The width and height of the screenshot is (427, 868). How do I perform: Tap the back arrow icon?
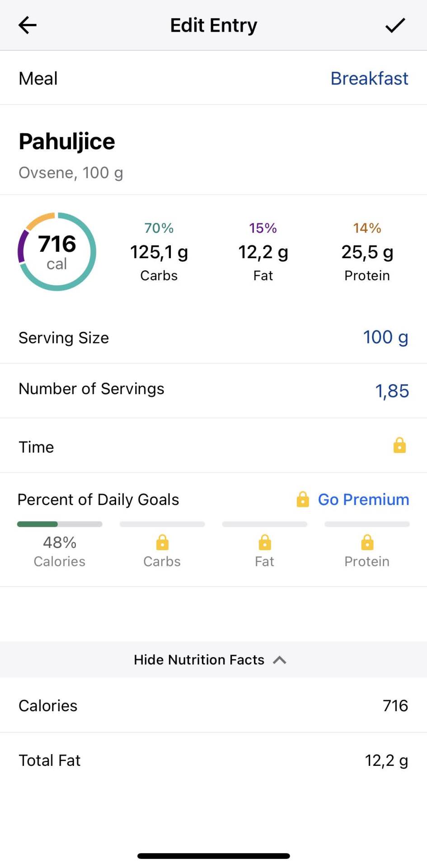coord(27,25)
